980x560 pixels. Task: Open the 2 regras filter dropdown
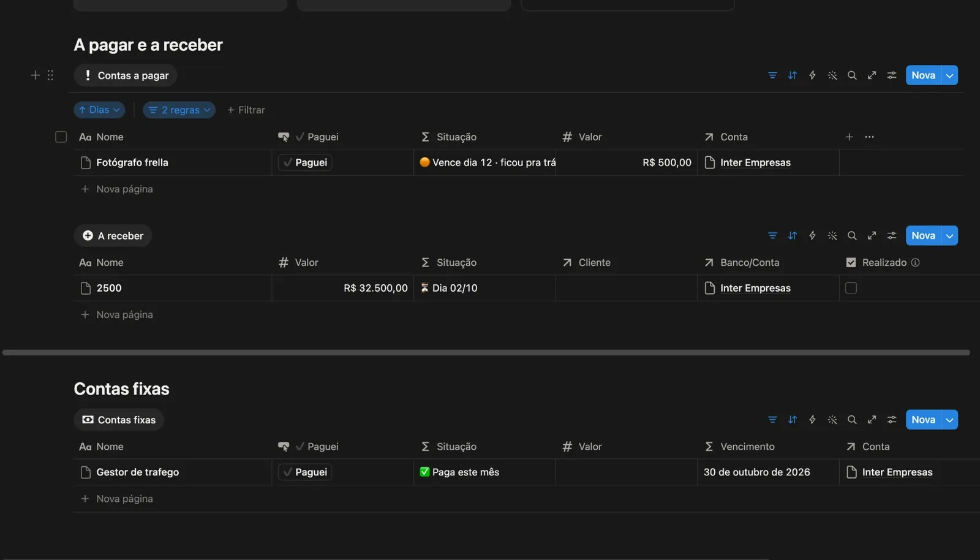(179, 110)
